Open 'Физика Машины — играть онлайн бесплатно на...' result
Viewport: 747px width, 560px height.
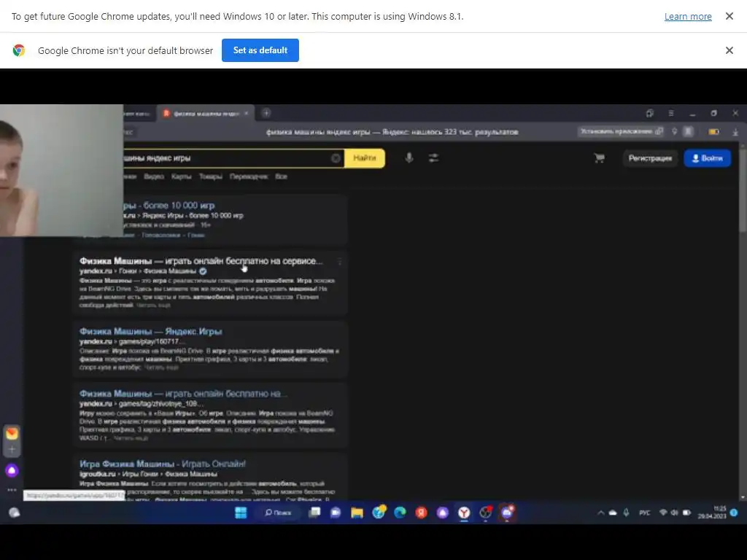183,394
